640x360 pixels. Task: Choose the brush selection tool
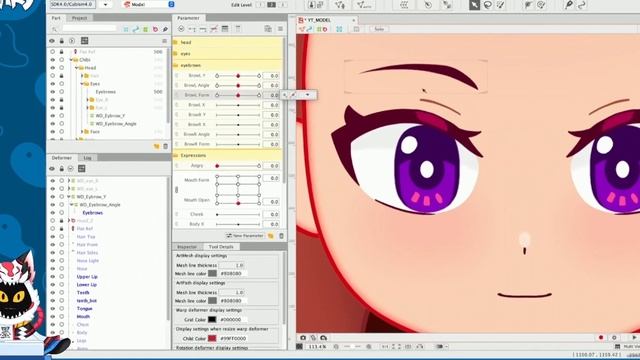pyautogui.click(x=500, y=5)
